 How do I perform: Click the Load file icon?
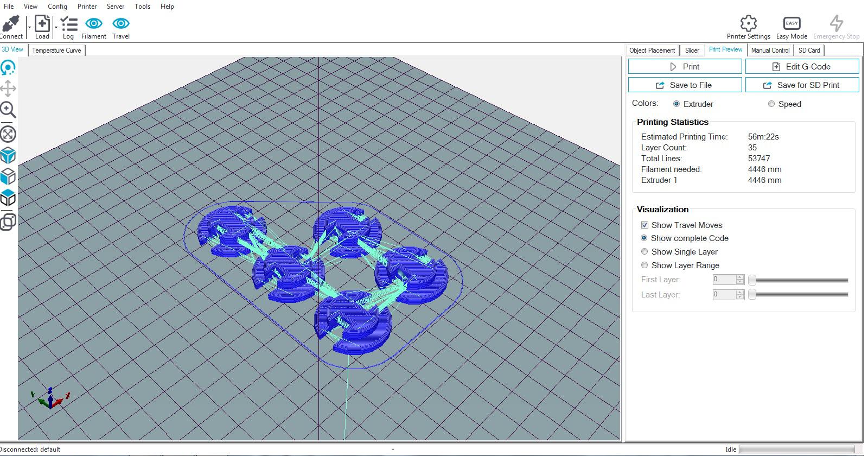pyautogui.click(x=42, y=23)
